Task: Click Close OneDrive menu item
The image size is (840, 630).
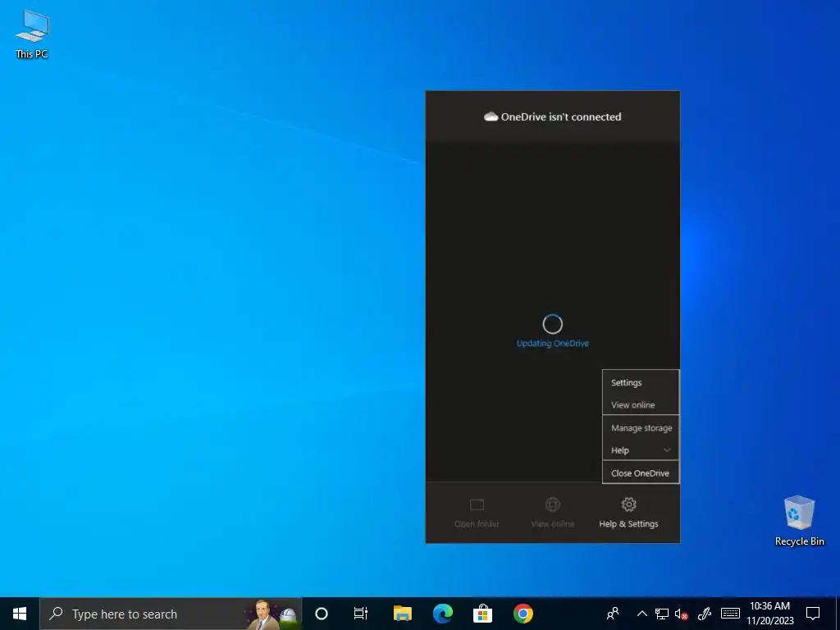Action: (x=641, y=473)
